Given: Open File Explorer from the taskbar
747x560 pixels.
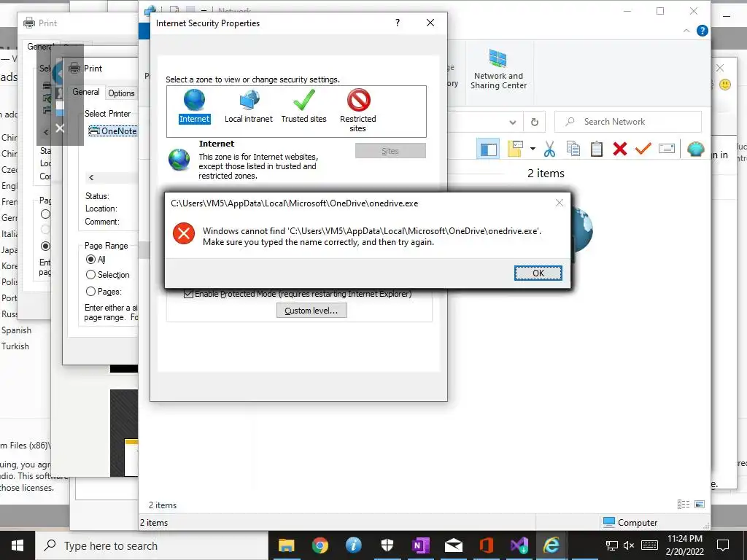Looking at the screenshot, I should pyautogui.click(x=286, y=545).
